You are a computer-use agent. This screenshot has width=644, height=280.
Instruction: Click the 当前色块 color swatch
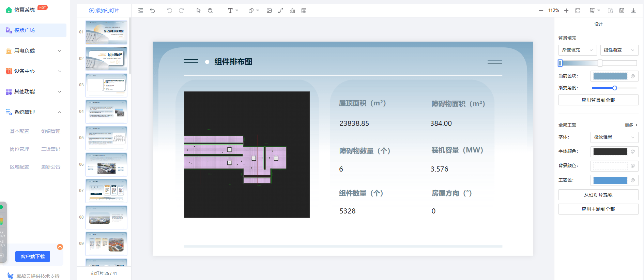pyautogui.click(x=610, y=76)
